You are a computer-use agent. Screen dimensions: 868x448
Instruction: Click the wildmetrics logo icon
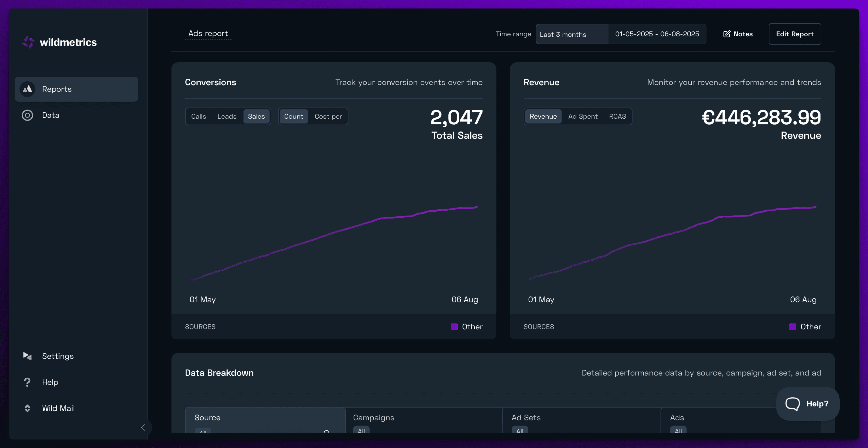click(x=28, y=42)
